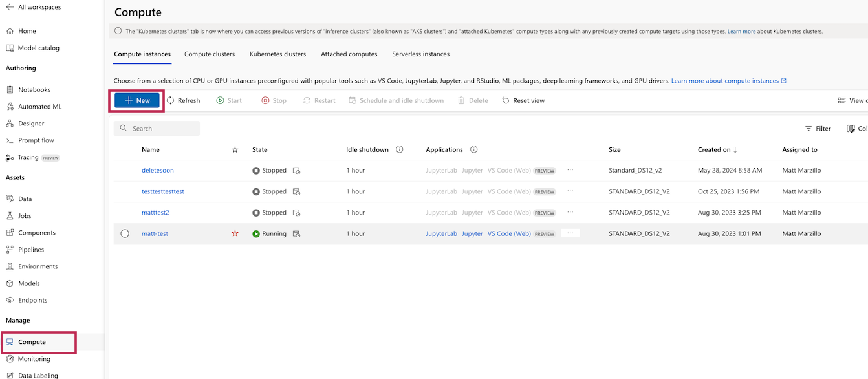Open the testtesttesttest instance link
868x379 pixels.
coord(163,191)
